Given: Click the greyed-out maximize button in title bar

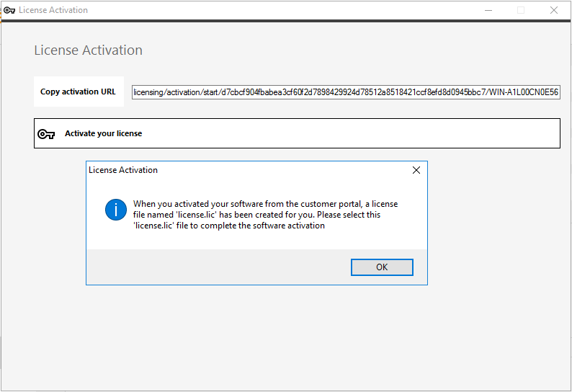Looking at the screenshot, I should tap(520, 10).
